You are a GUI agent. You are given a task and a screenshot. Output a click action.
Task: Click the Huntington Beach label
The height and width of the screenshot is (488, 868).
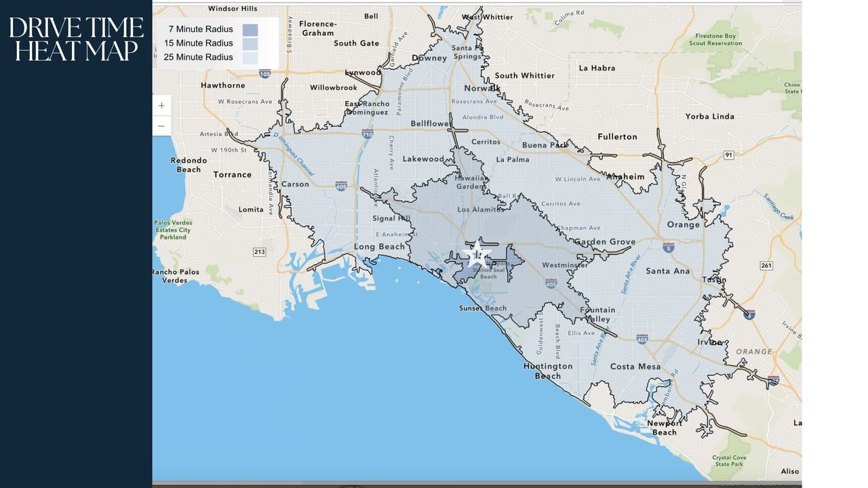(548, 371)
